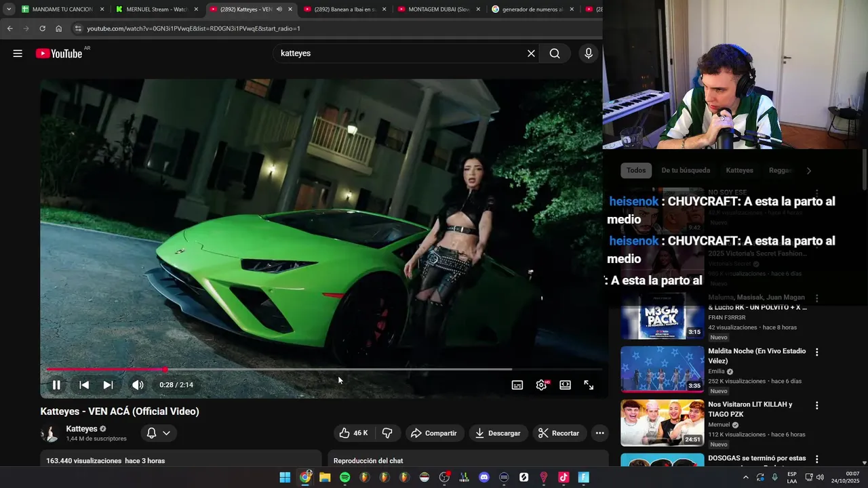868x488 pixels.
Task: Open the taskbar volume control
Action: click(820, 477)
